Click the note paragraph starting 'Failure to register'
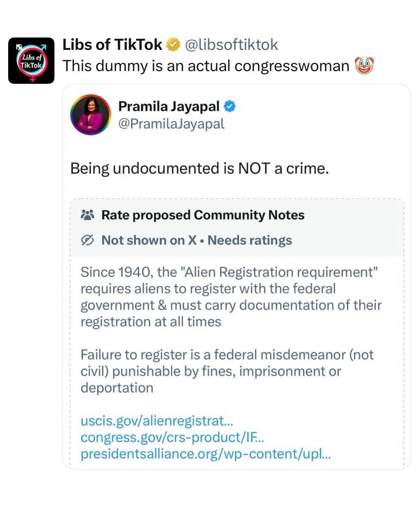This screenshot has height=505, width=420. [227, 371]
